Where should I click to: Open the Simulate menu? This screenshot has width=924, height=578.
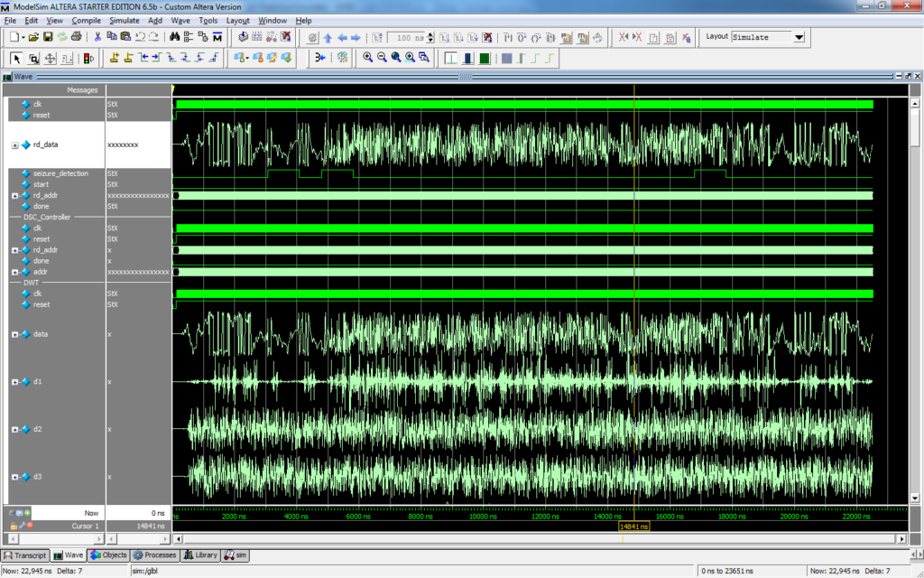[x=124, y=20]
